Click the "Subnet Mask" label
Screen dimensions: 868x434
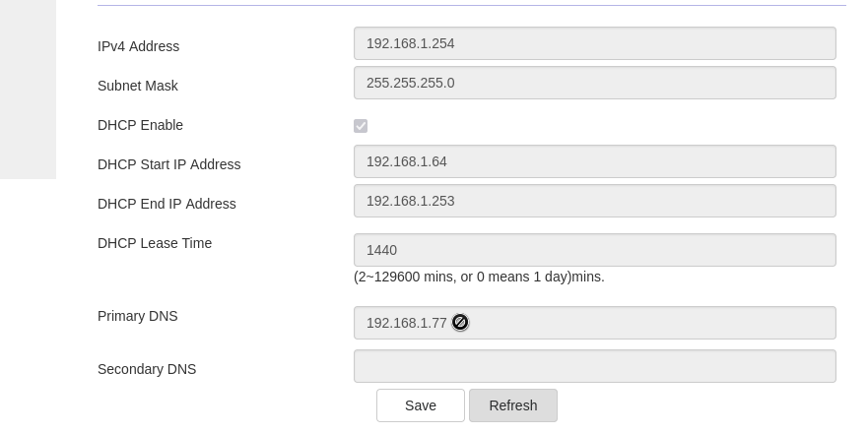(x=138, y=86)
